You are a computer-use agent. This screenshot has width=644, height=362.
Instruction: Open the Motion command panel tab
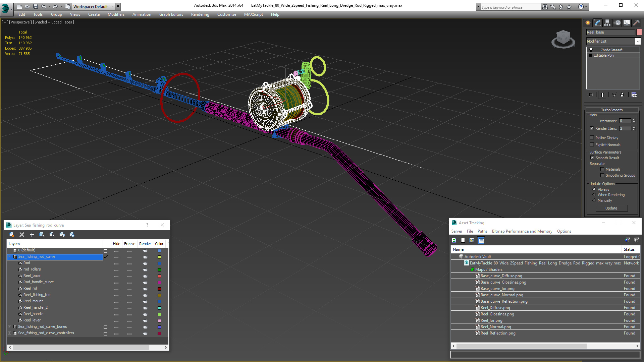point(618,23)
